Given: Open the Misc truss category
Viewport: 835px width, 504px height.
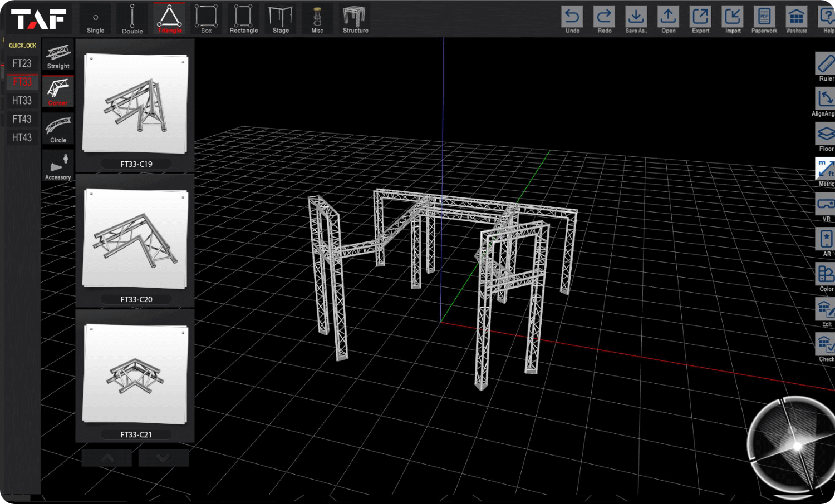Looking at the screenshot, I should [x=317, y=17].
